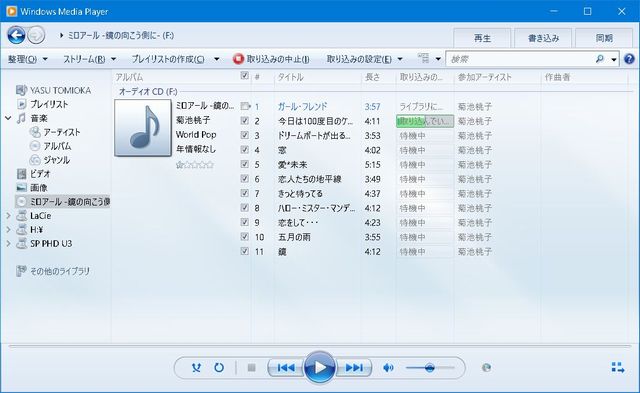The image size is (640, 393).
Task: Collapse the 音楽 tree node
Action: pyautogui.click(x=8, y=118)
